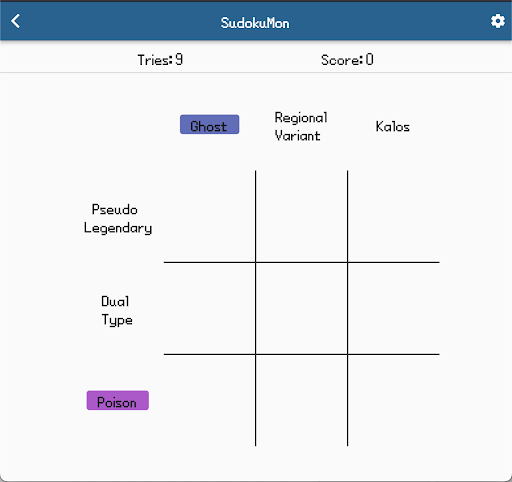Select the Poison and Regional Variant cell
Viewport: 512px width, 482px height.
click(301, 400)
